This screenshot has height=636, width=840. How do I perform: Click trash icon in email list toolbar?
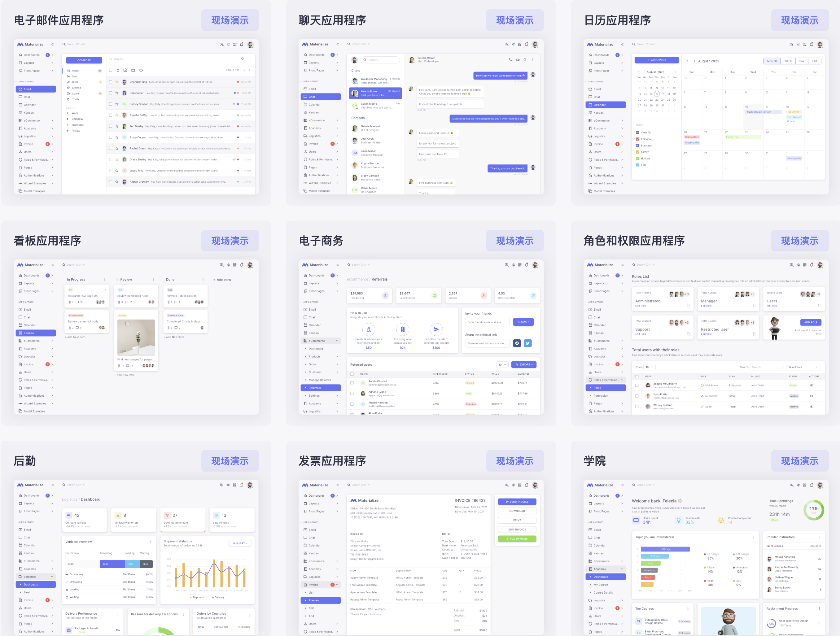pyautogui.click(x=118, y=70)
